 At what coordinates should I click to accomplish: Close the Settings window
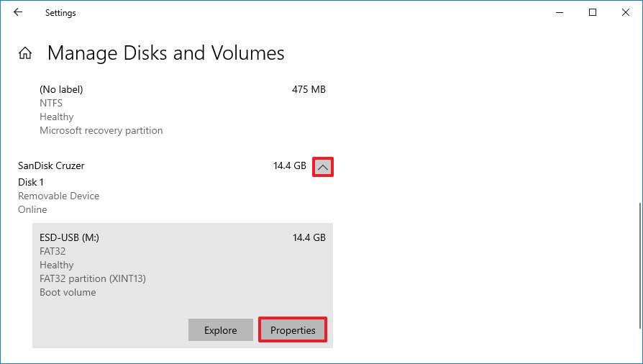click(x=626, y=12)
